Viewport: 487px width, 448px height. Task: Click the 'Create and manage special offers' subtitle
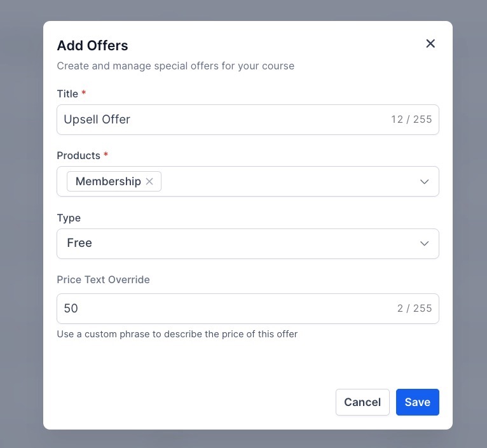tap(175, 66)
